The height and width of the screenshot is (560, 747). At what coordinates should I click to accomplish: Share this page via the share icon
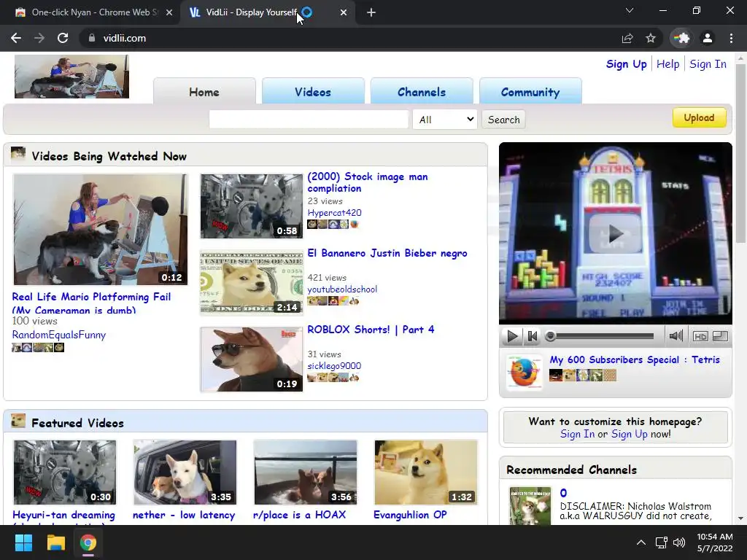[x=627, y=38]
